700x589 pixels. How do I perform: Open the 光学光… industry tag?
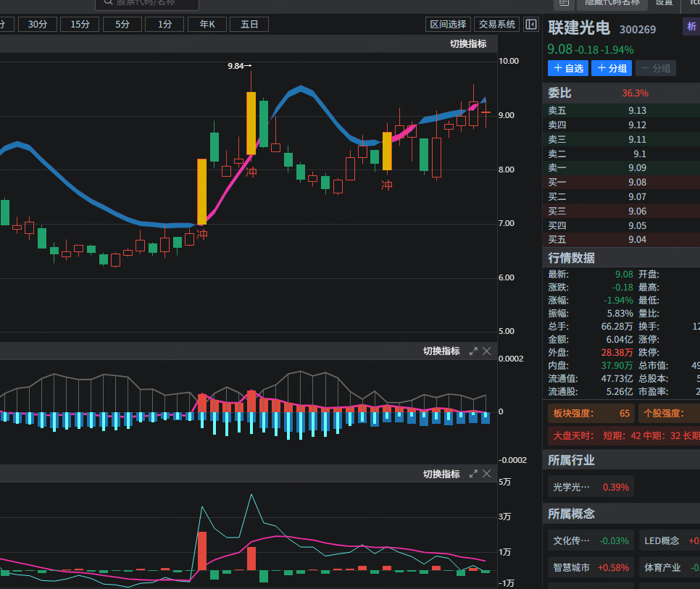click(x=572, y=487)
